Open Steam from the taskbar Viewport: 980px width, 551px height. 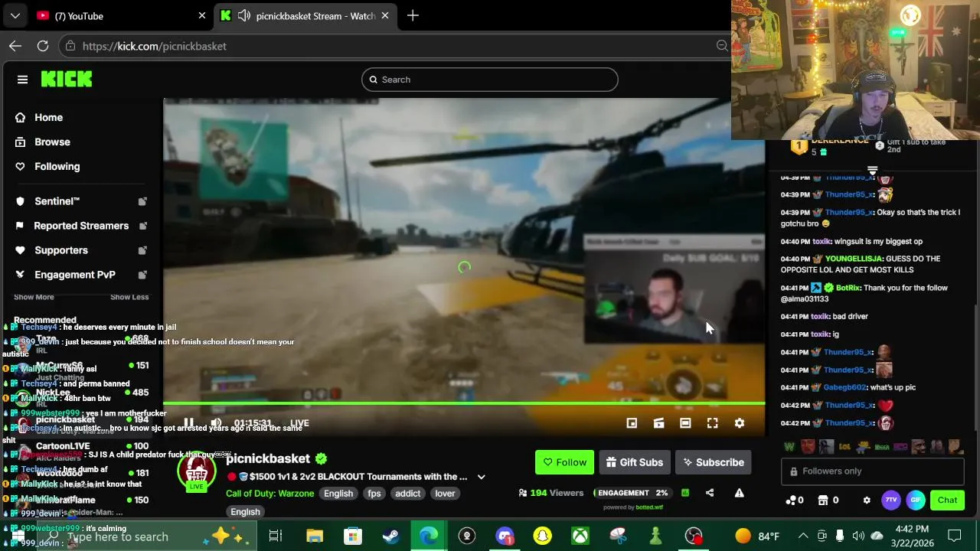[390, 536]
